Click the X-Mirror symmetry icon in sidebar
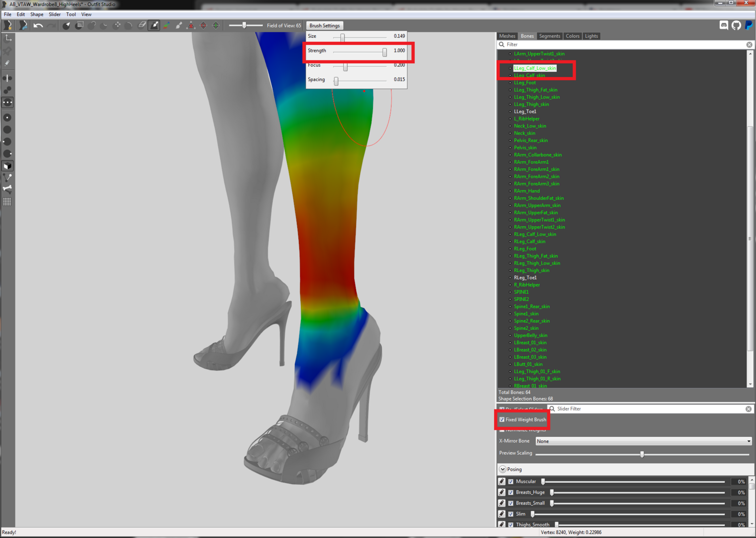The image size is (756, 538). [x=7, y=78]
